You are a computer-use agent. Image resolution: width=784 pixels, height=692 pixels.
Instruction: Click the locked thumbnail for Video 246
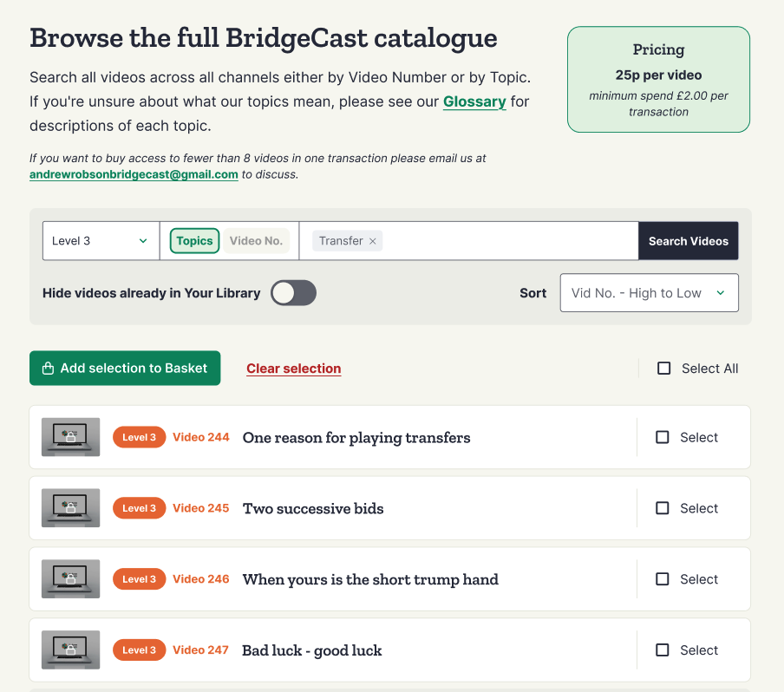click(70, 579)
